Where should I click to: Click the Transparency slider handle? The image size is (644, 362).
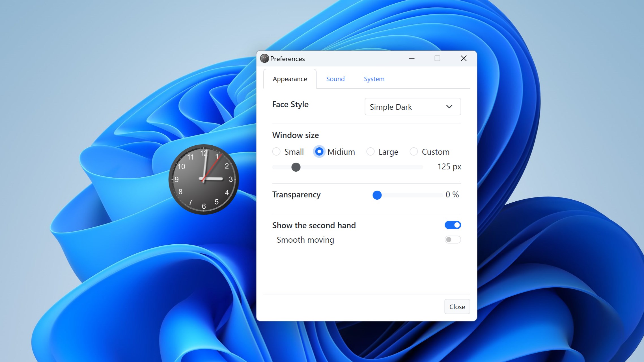[377, 195]
